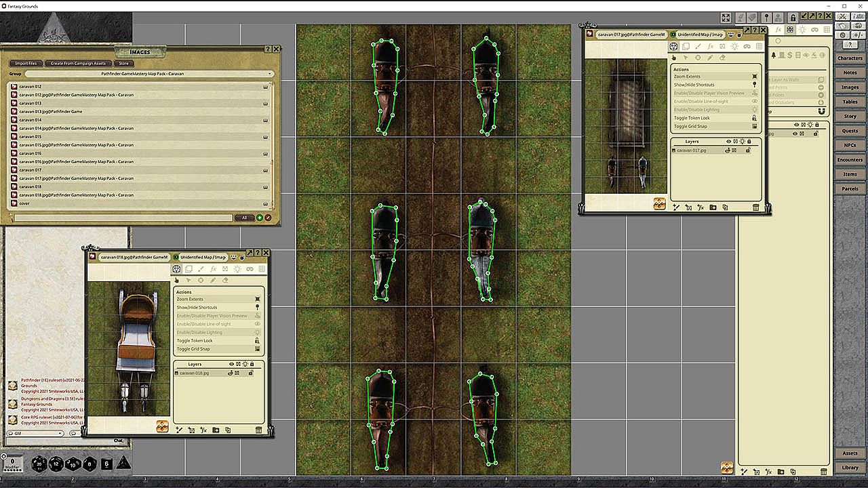Viewport: 868px width, 488px height.
Task: Click orange map link icon in caravan 017
Action: click(659, 203)
